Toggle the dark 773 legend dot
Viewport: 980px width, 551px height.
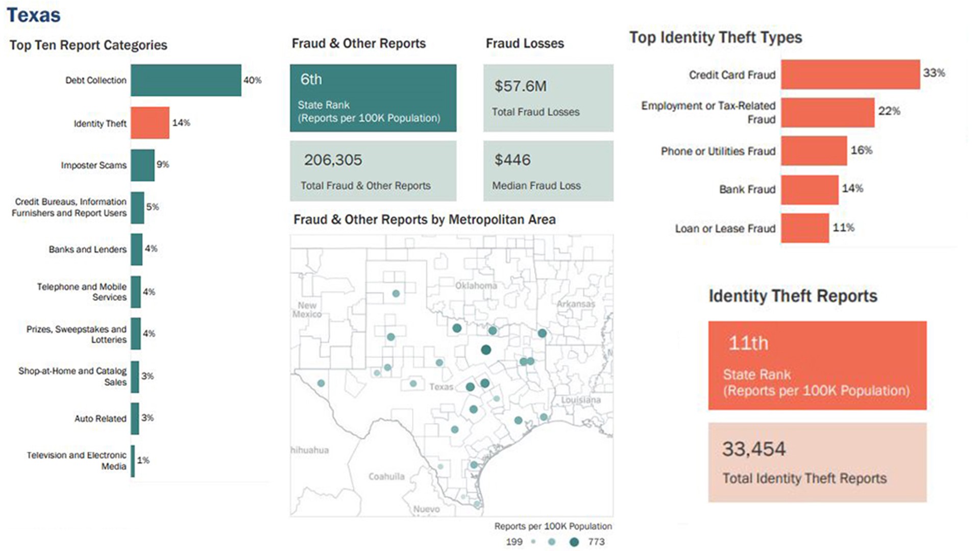coord(576,542)
